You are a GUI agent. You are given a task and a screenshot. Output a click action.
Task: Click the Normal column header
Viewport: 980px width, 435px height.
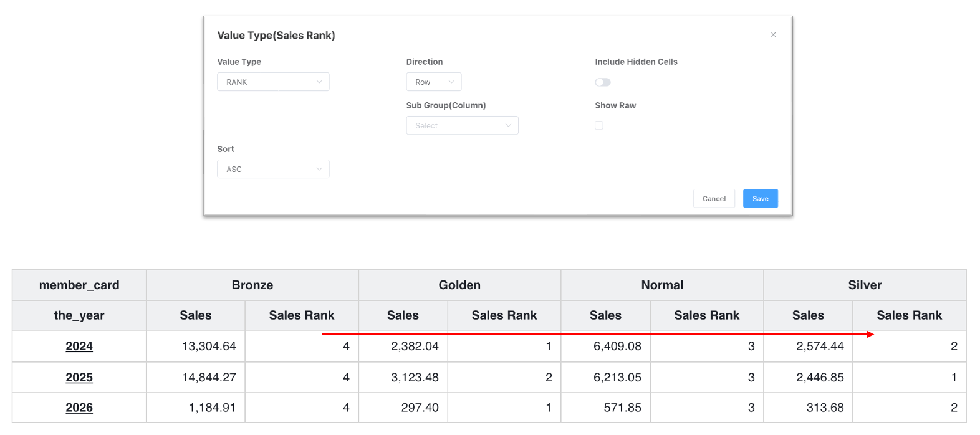[662, 285]
